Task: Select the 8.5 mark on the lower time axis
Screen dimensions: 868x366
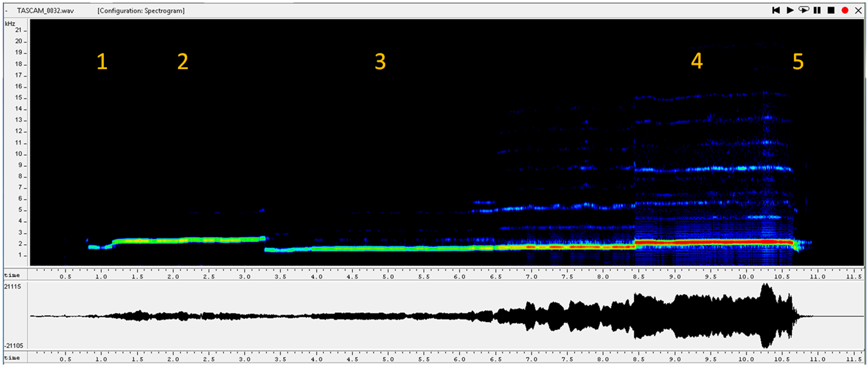Action: (639, 359)
